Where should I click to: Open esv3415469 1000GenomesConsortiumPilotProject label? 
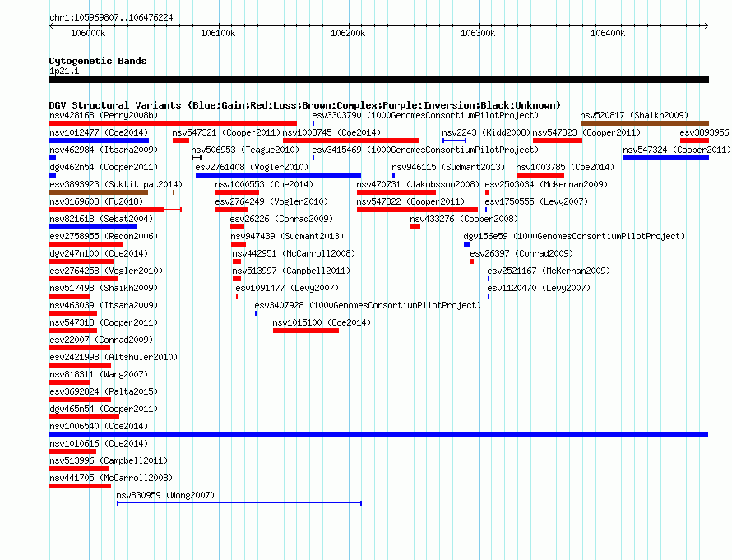coord(425,150)
